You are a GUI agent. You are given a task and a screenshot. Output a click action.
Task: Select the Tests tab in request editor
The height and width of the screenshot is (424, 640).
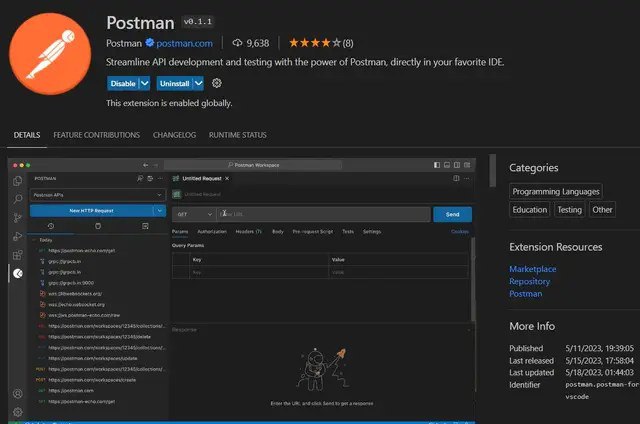(x=348, y=231)
